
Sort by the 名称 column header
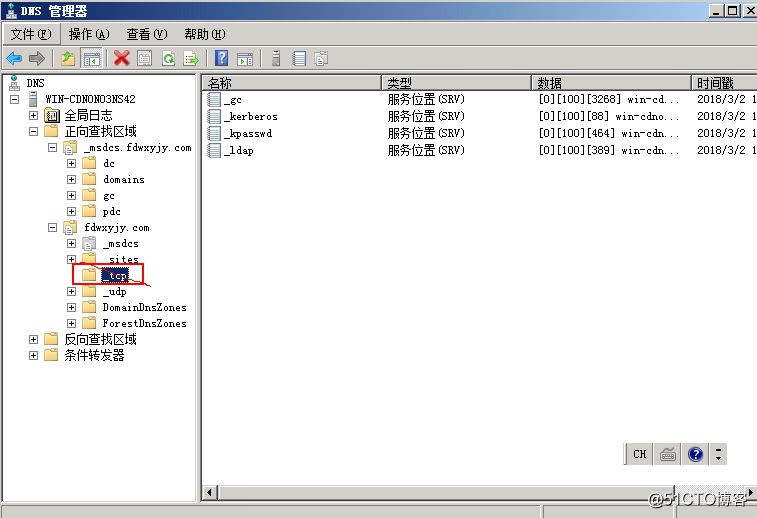[292, 83]
